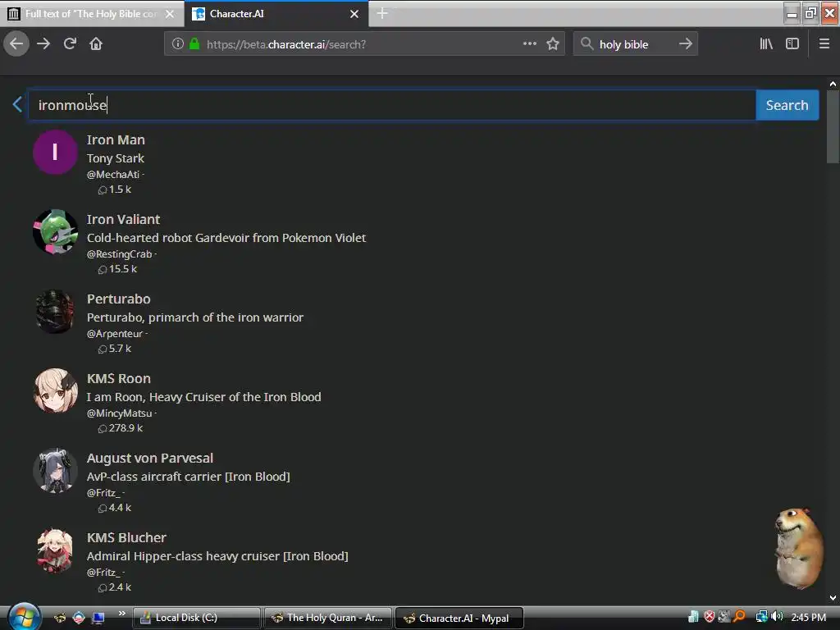This screenshot has width=840, height=630.
Task: Submit holy bible search with arrow
Action: point(685,44)
